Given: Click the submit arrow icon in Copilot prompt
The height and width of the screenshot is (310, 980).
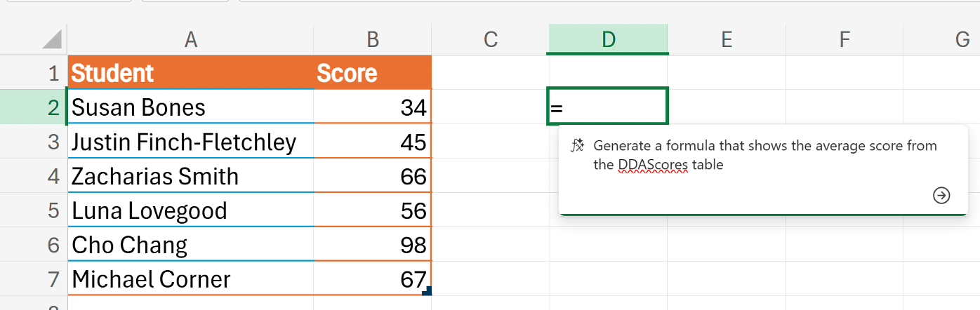Looking at the screenshot, I should [x=941, y=196].
